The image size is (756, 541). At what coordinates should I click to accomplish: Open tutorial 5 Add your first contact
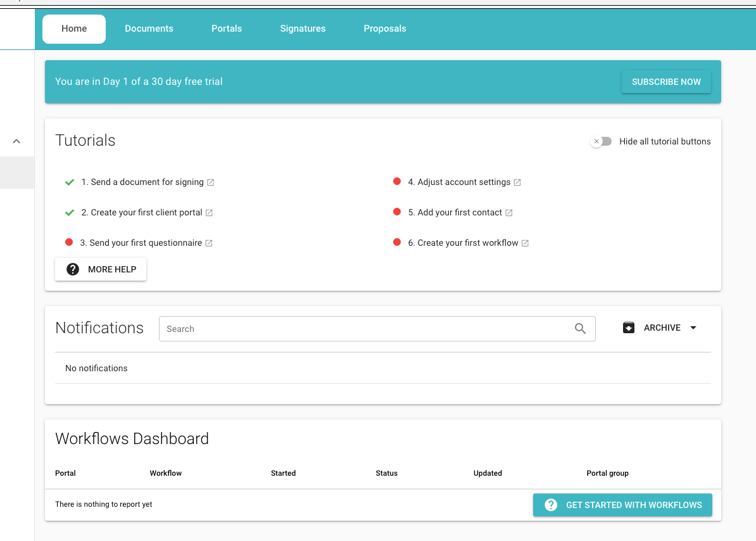point(455,213)
